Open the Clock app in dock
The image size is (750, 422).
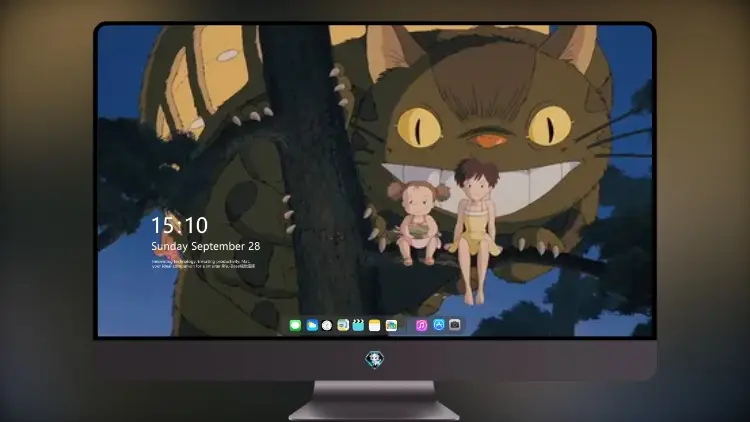pyautogui.click(x=327, y=325)
